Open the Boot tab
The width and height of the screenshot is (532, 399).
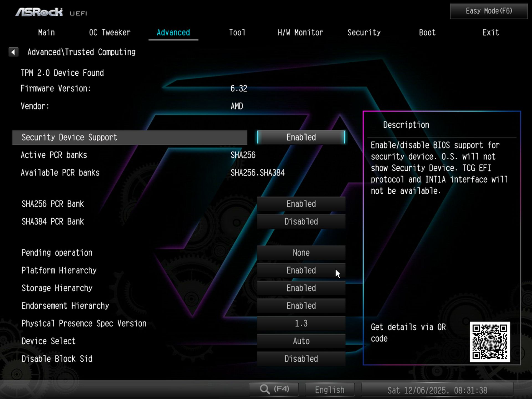427,33
